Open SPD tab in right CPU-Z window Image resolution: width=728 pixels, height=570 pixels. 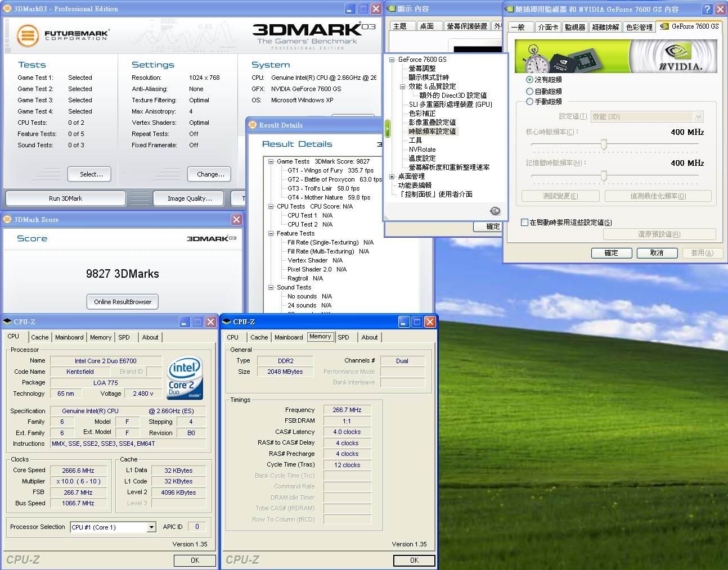(x=343, y=337)
